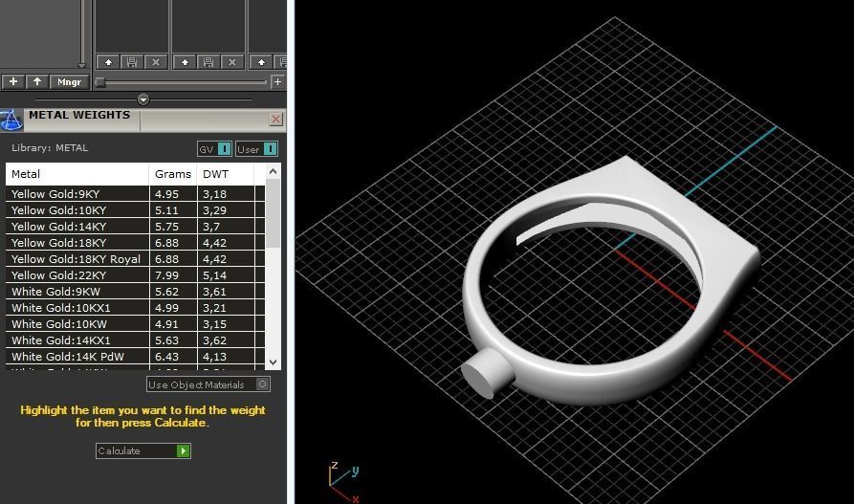The width and height of the screenshot is (854, 504).
Task: Select the White Gold:10KW row
Action: (135, 324)
